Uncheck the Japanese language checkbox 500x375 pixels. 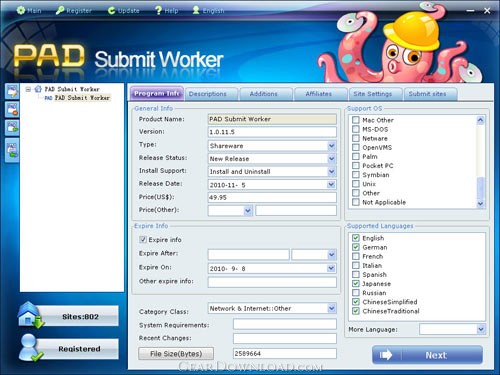356,283
